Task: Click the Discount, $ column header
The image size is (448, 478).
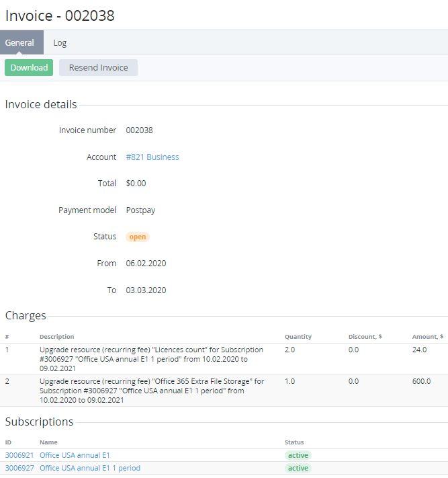Action: click(365, 337)
